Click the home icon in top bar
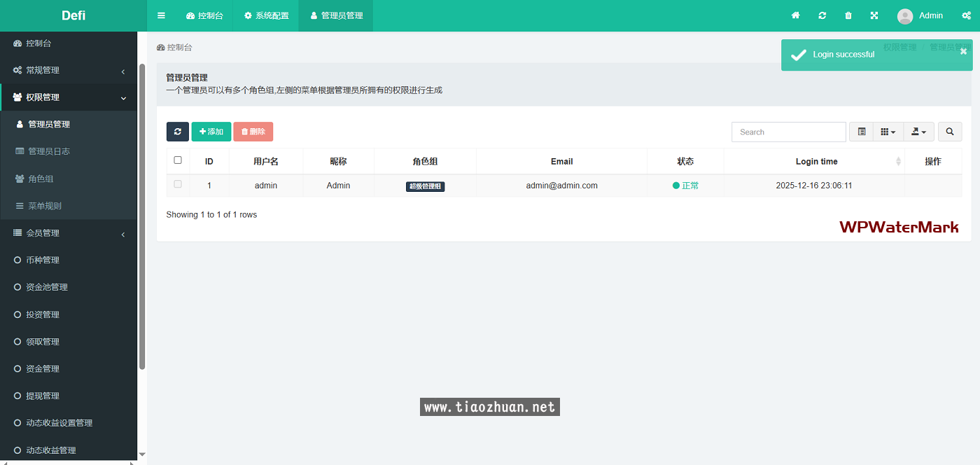Image resolution: width=980 pixels, height=465 pixels. coord(795,15)
